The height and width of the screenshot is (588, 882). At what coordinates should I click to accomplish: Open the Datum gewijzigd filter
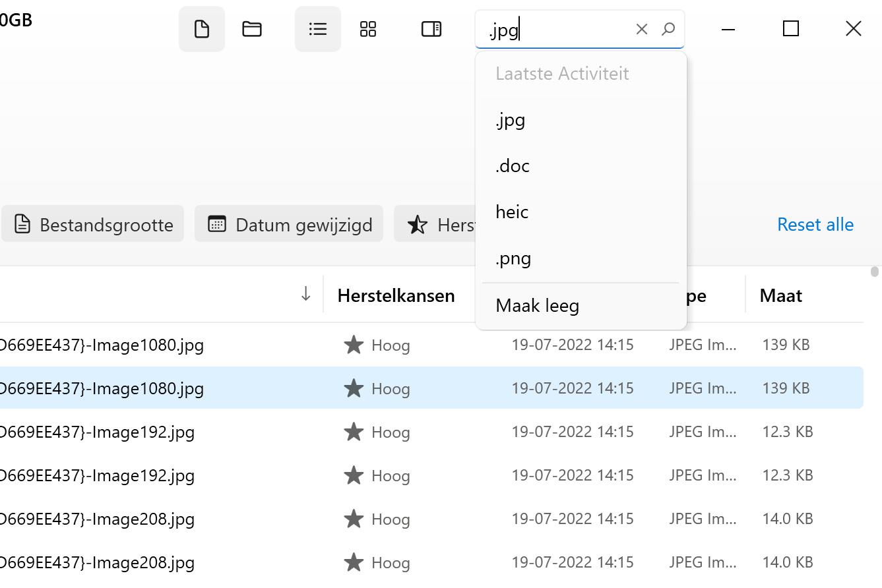289,224
